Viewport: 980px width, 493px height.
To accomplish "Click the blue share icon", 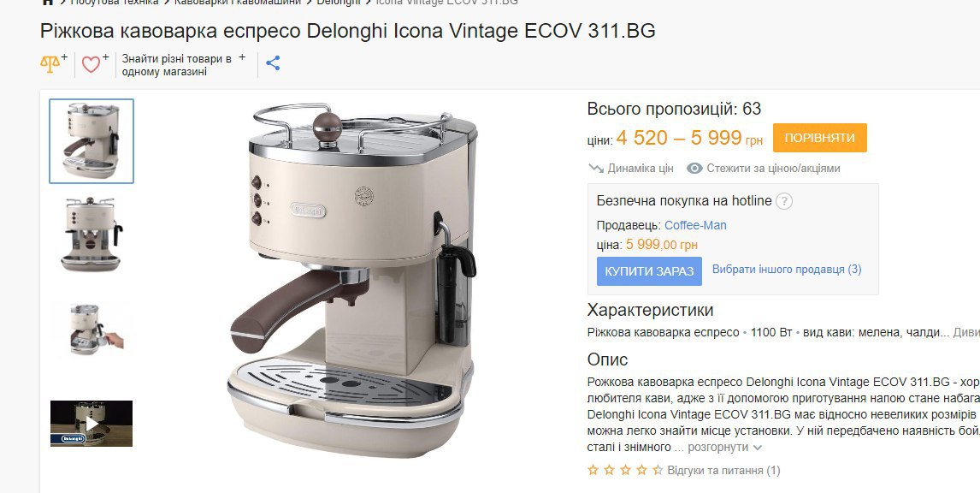I will click(273, 63).
